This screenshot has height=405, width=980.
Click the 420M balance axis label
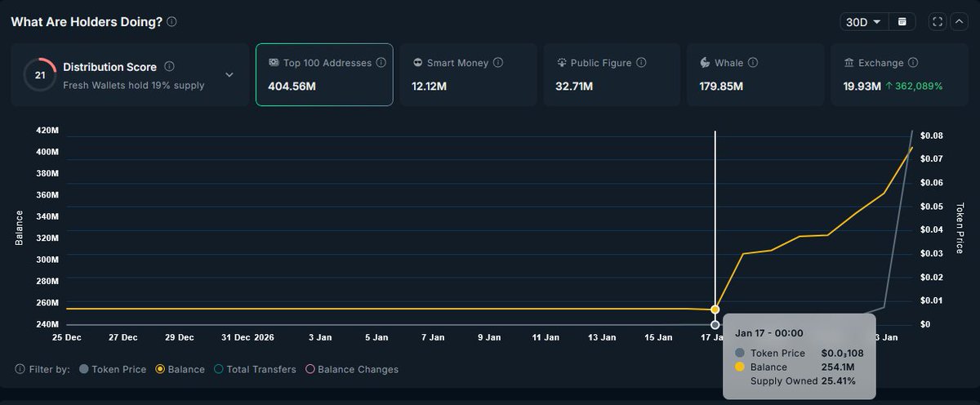47,131
